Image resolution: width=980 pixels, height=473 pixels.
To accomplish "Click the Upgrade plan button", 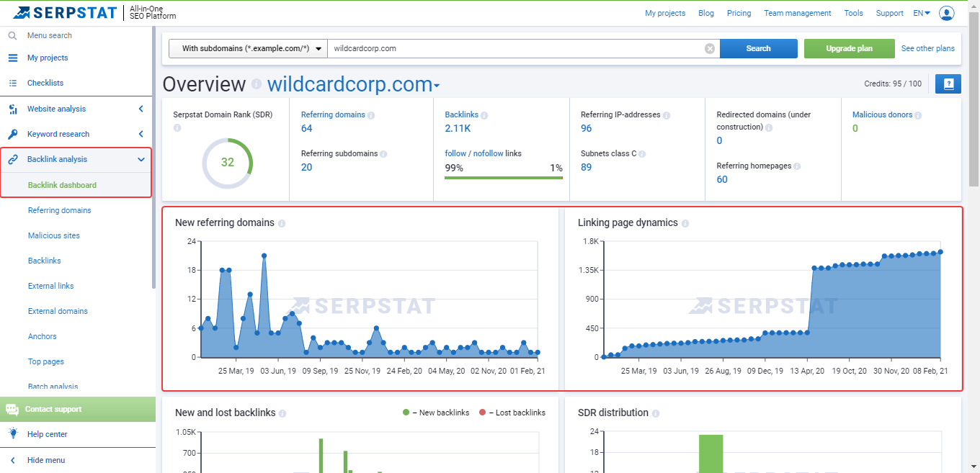I will [x=849, y=48].
